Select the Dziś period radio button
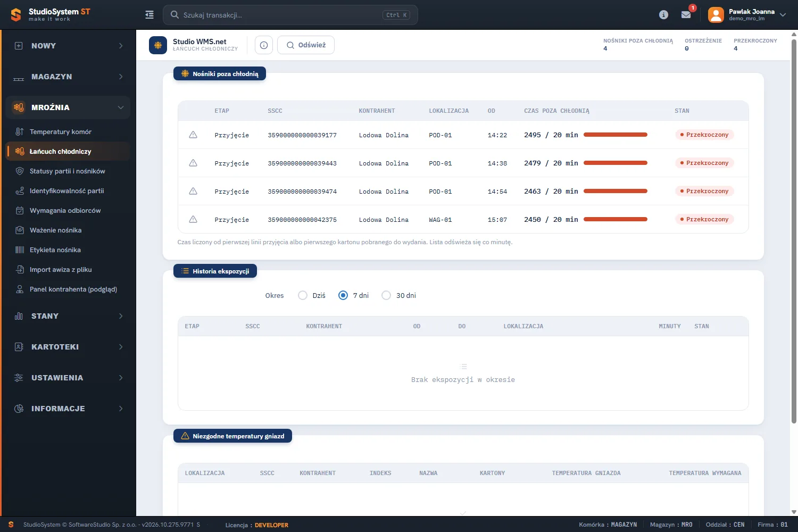This screenshot has width=798, height=532. point(303,295)
